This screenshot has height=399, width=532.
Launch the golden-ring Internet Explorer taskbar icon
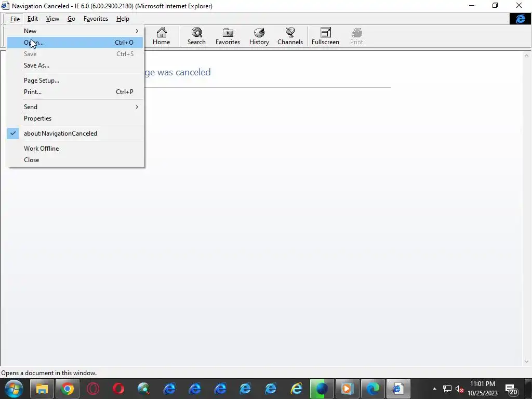coord(296,389)
